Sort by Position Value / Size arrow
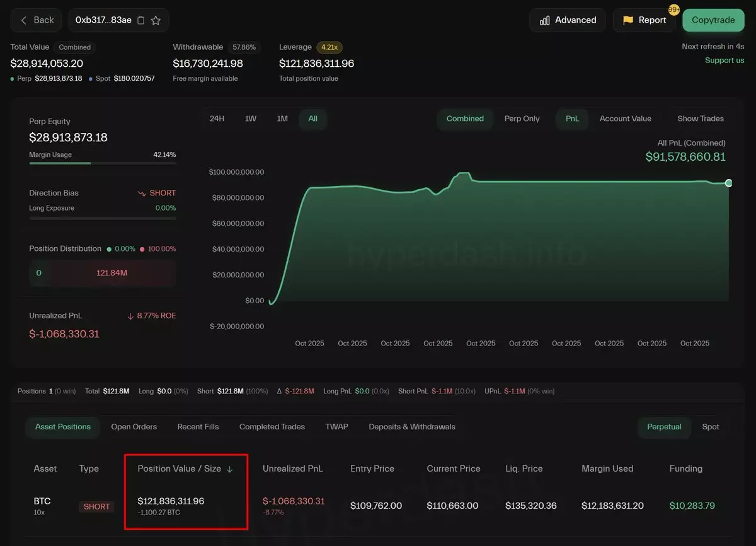 pyautogui.click(x=230, y=469)
